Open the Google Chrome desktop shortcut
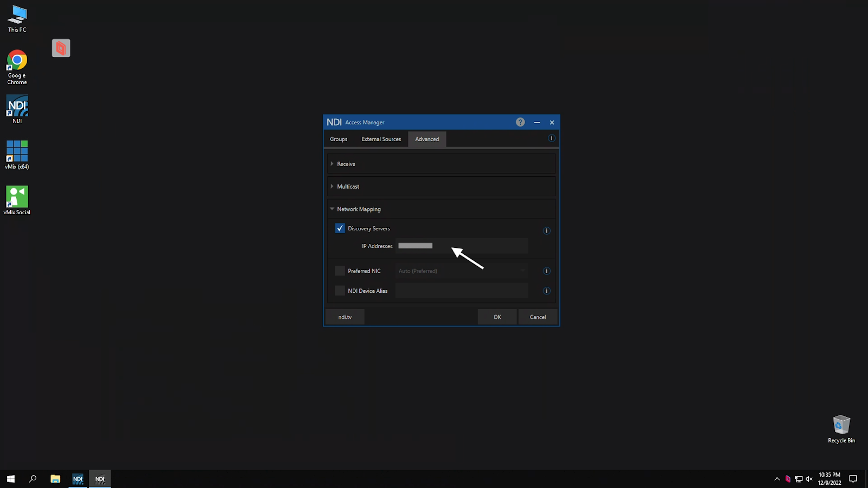The width and height of the screenshot is (868, 488). 17,67
